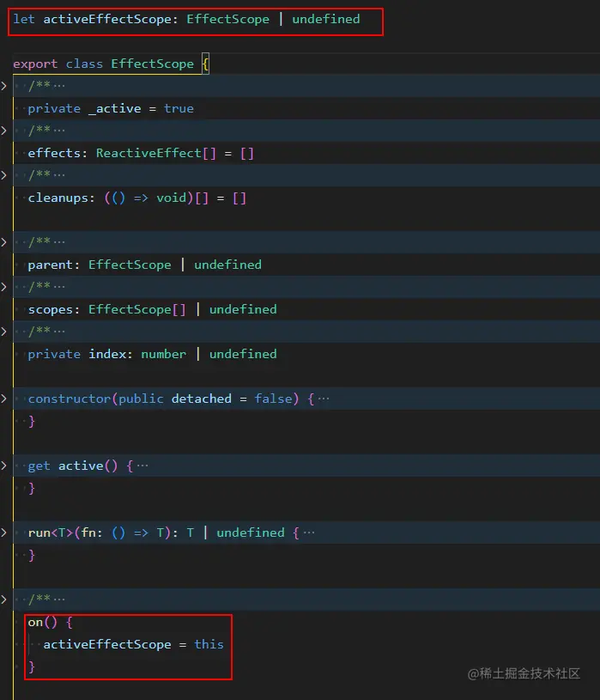This screenshot has height=700, width=600.
Task: Click 'void' in the cleanups type
Action: pyautogui.click(x=171, y=198)
